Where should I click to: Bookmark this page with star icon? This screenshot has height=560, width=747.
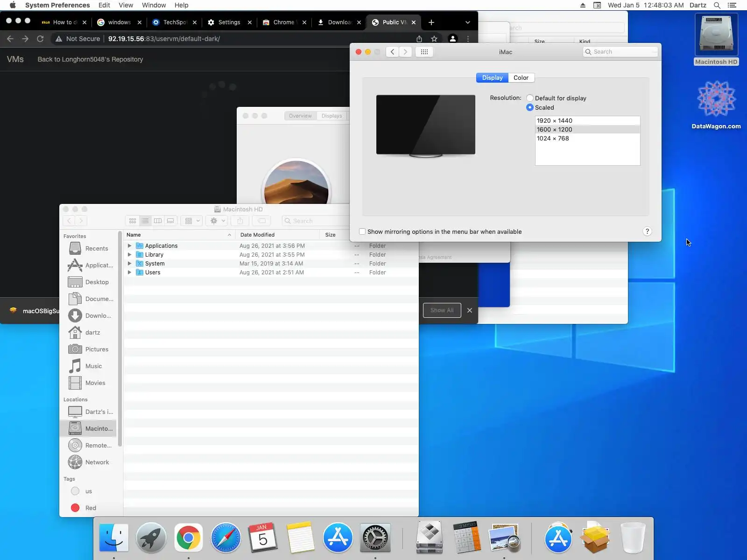(434, 39)
